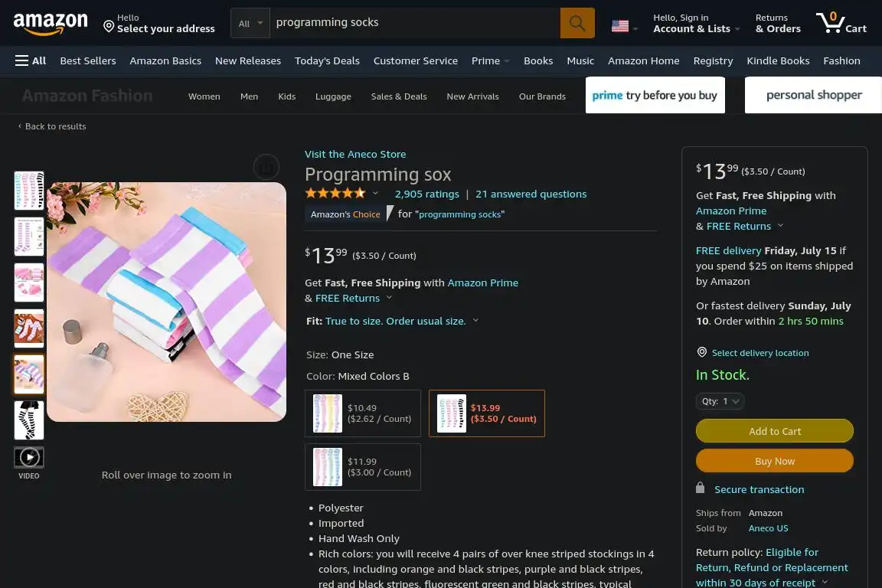Expand FREE Returns chevron in product details
This screenshot has width=882, height=588.
389,298
